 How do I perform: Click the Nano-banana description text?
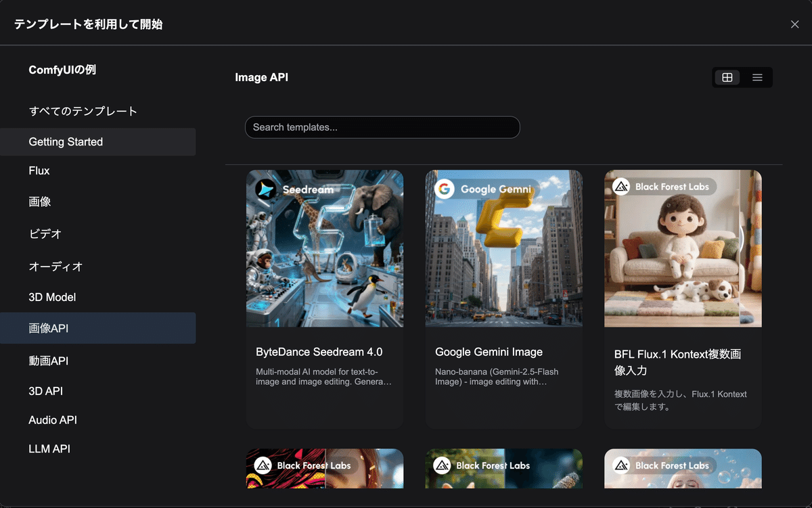coord(497,377)
